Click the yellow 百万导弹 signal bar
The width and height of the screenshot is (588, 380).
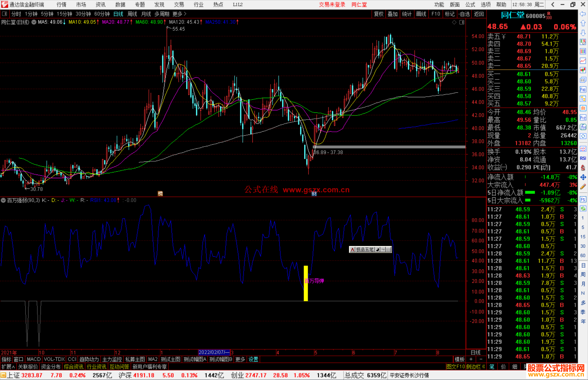(306, 283)
